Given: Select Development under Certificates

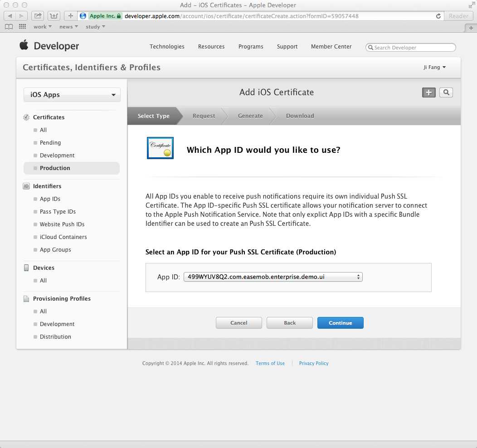Looking at the screenshot, I should coord(57,156).
